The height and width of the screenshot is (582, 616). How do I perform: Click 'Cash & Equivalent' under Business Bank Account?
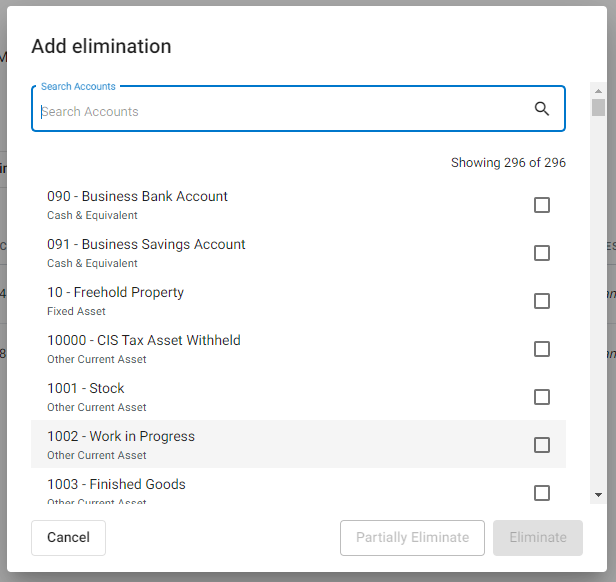tap(92, 215)
